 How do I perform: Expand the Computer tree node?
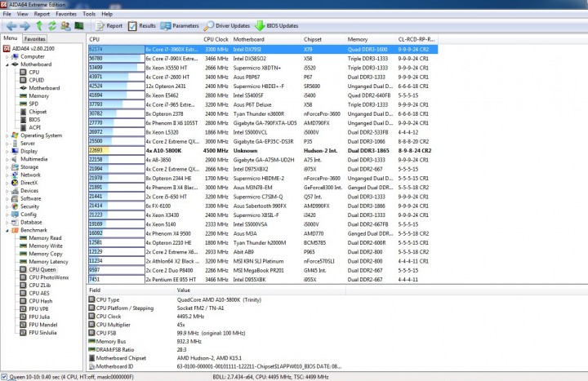(7, 56)
